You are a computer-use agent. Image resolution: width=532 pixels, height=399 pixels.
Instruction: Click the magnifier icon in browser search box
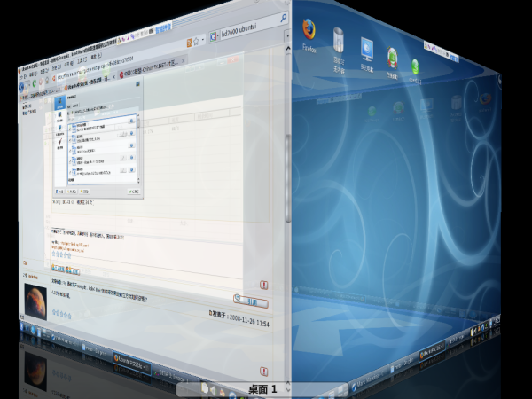[x=284, y=18]
